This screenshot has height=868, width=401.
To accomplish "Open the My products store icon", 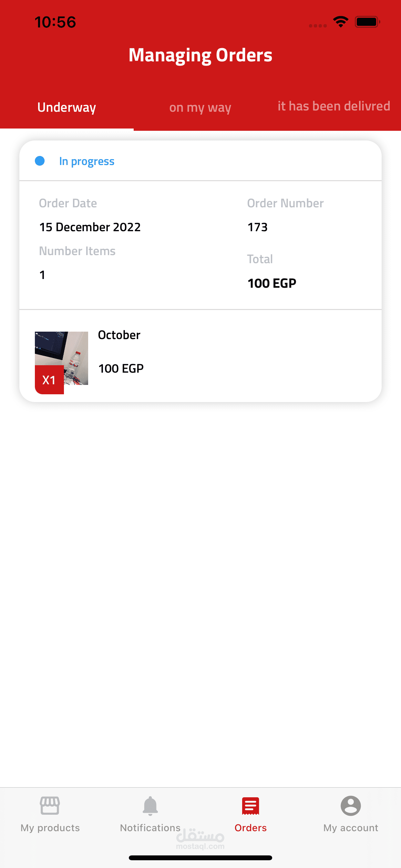I will [x=50, y=805].
